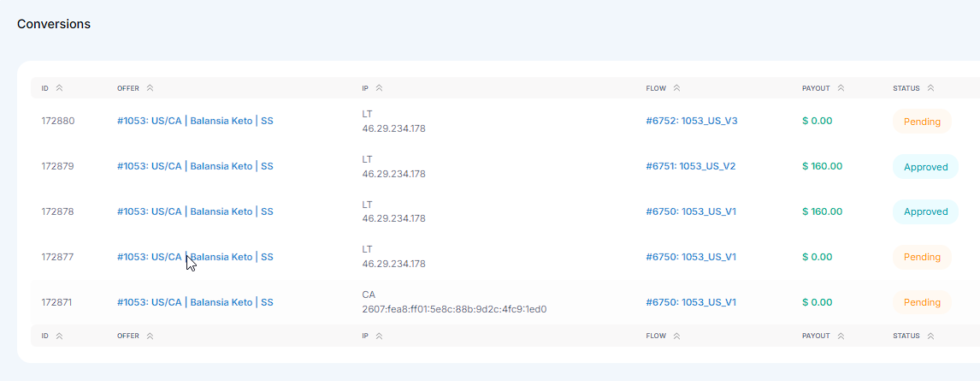Sort by PAYOUT using top header arrows
The image size is (980, 381).
(841, 88)
